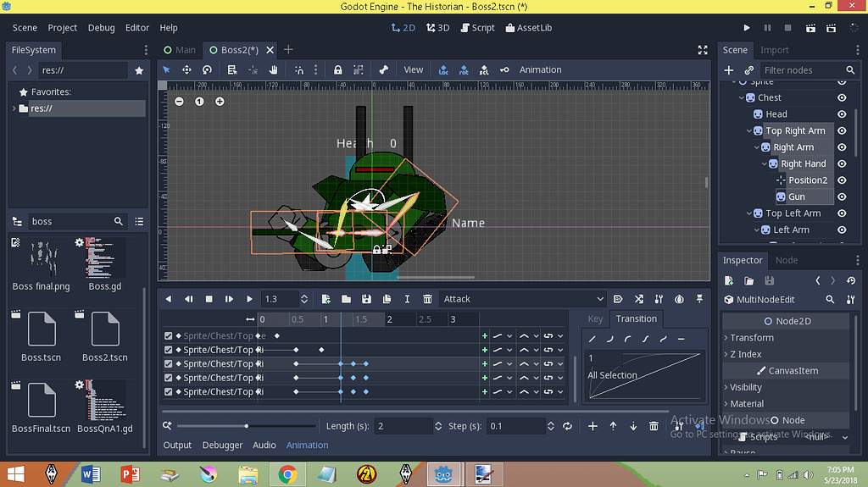Toggle visibility of the Gun node
This screenshot has height=487, width=868.
(x=842, y=196)
